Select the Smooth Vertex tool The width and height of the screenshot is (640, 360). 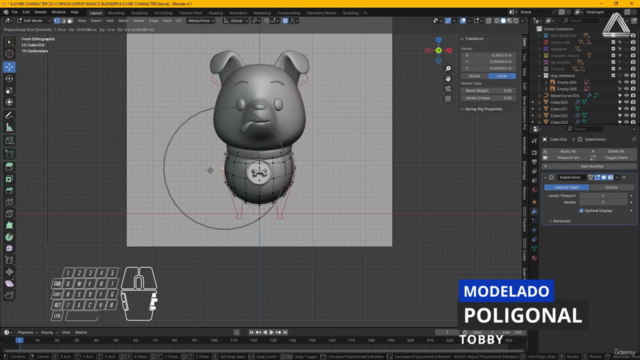pyautogui.click(x=9, y=248)
